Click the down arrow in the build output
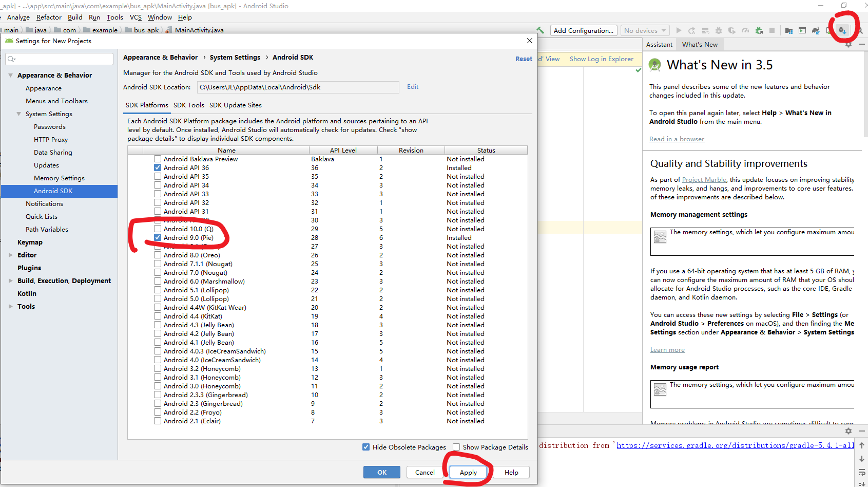868x487 pixels. [x=862, y=459]
